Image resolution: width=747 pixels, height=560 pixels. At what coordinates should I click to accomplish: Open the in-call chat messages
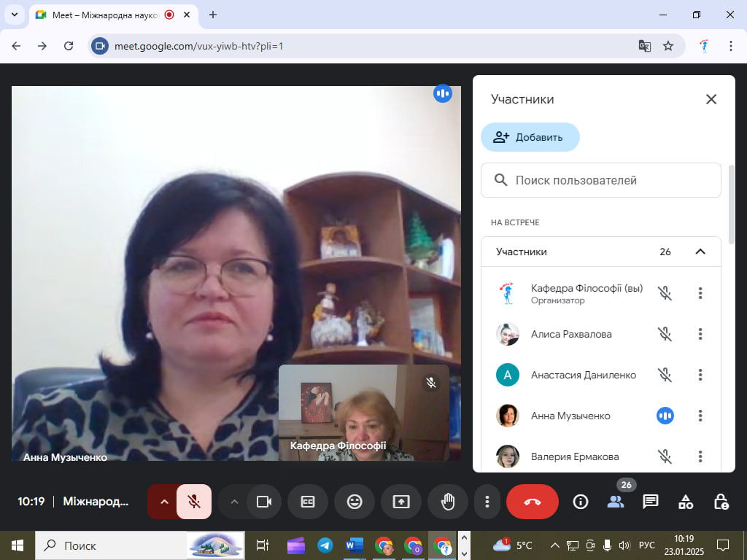(650, 502)
